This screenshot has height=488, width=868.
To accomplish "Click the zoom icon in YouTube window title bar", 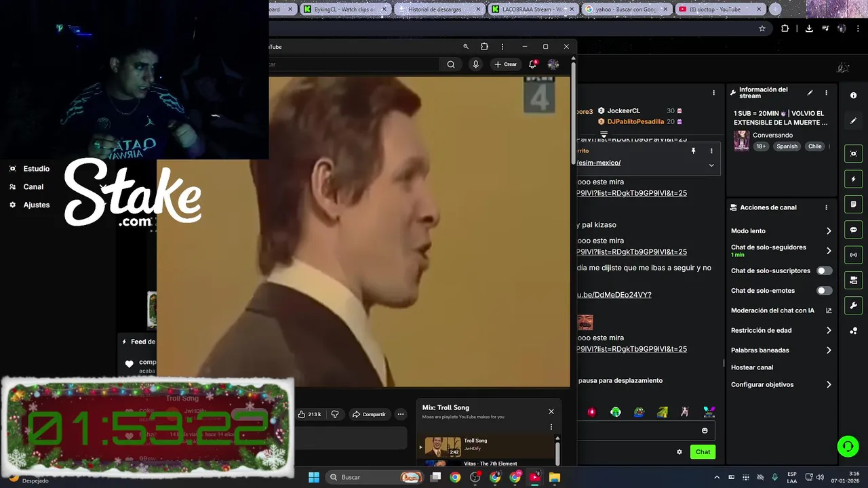I will click(x=465, y=47).
